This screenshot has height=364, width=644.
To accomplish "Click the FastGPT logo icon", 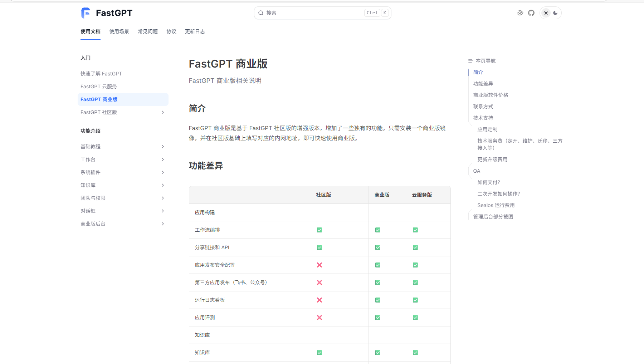I will pyautogui.click(x=86, y=13).
